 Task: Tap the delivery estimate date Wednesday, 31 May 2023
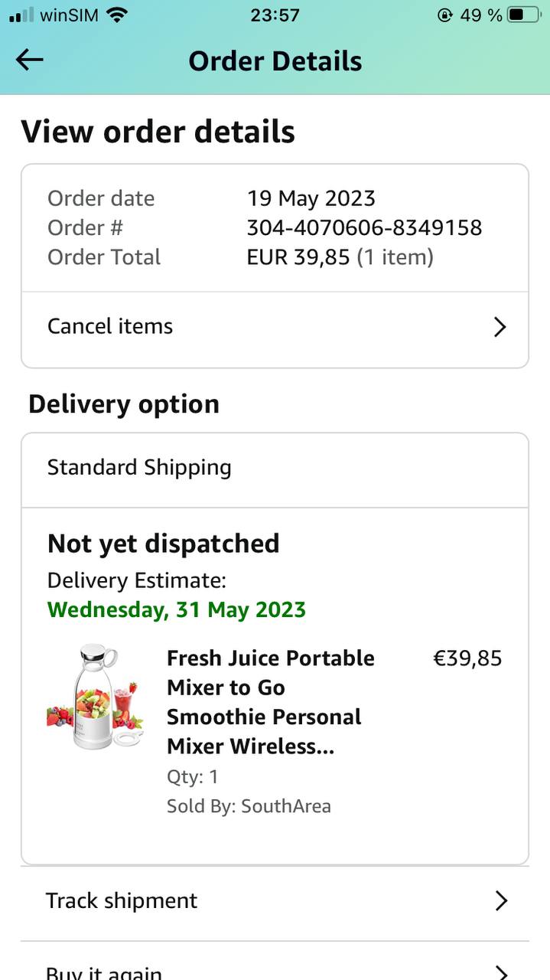pos(177,610)
